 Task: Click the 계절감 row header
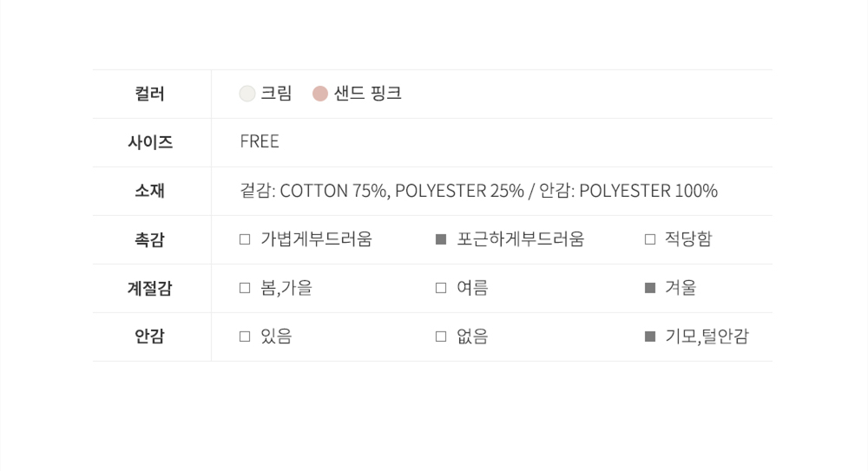[x=150, y=288]
